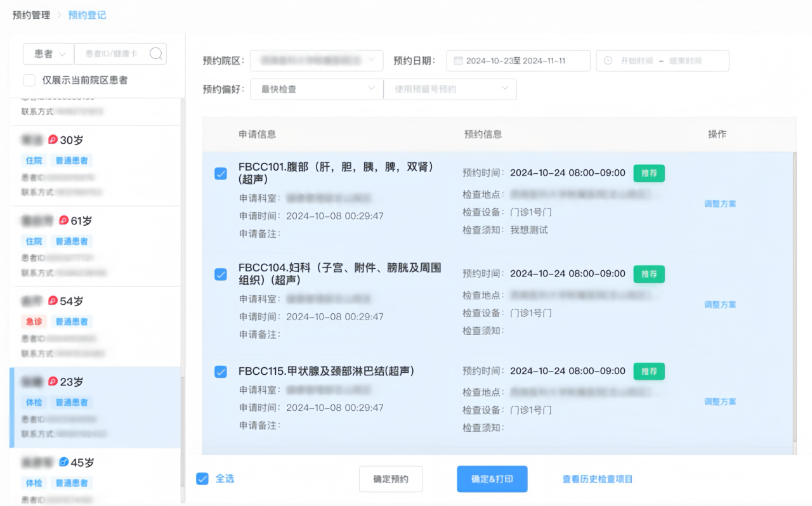This screenshot has width=812, height=506.
Task: Click the 急诊 tag on 54岁 patient
Action: tap(34, 321)
